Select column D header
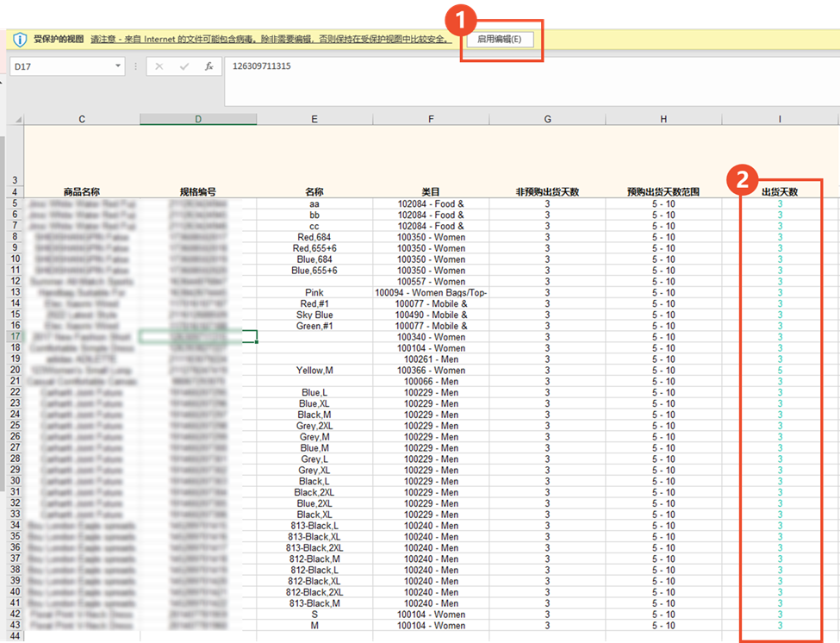The width and height of the screenshot is (840, 643). 198,119
